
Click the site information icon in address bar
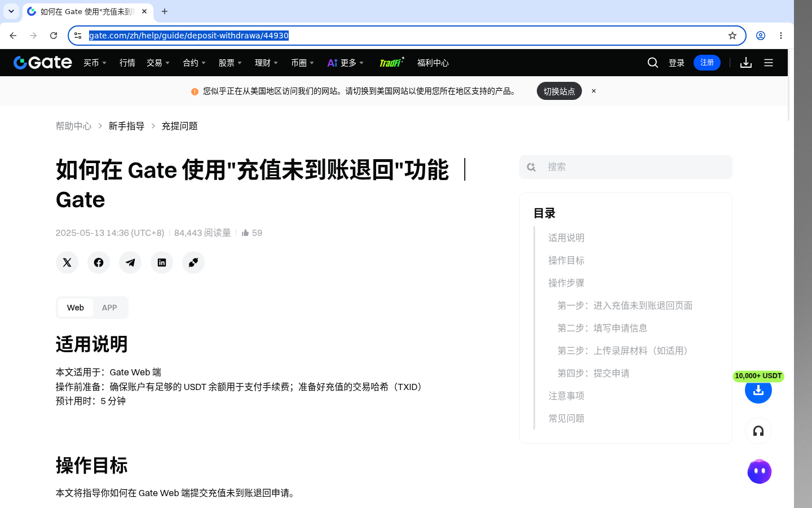[78, 36]
